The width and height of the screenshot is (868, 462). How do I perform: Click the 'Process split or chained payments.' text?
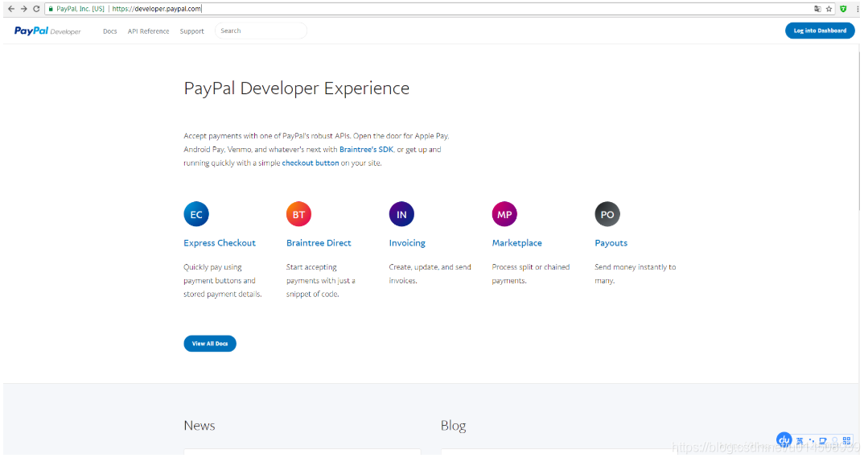click(x=530, y=274)
